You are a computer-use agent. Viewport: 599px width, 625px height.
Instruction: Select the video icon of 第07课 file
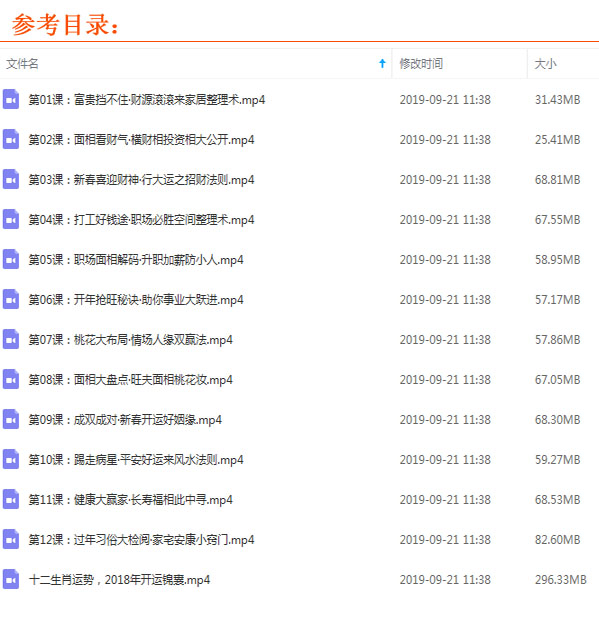point(11,339)
